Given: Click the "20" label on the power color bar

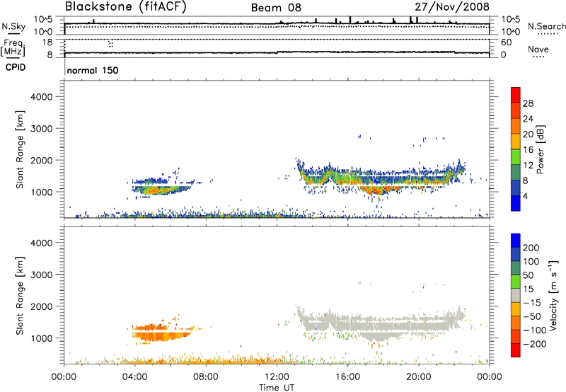Looking at the screenshot, I should (x=528, y=134).
